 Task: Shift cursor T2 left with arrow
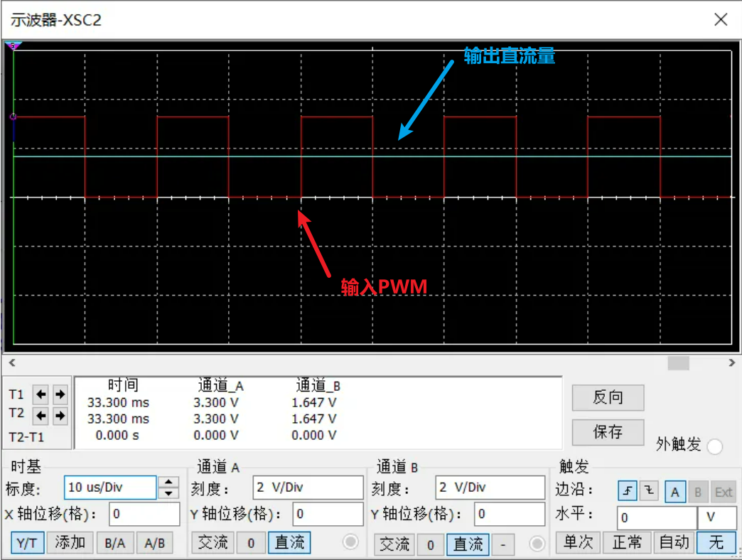click(x=41, y=415)
